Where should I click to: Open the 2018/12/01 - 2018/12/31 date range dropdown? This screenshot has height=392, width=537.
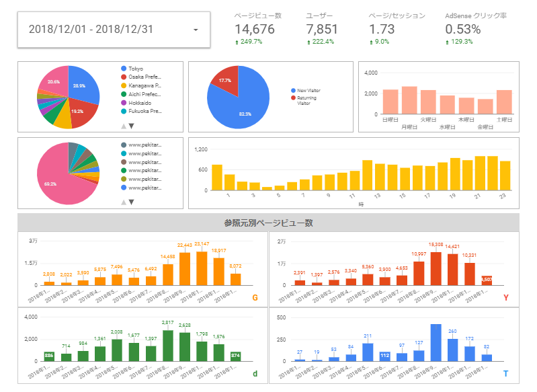click(114, 30)
